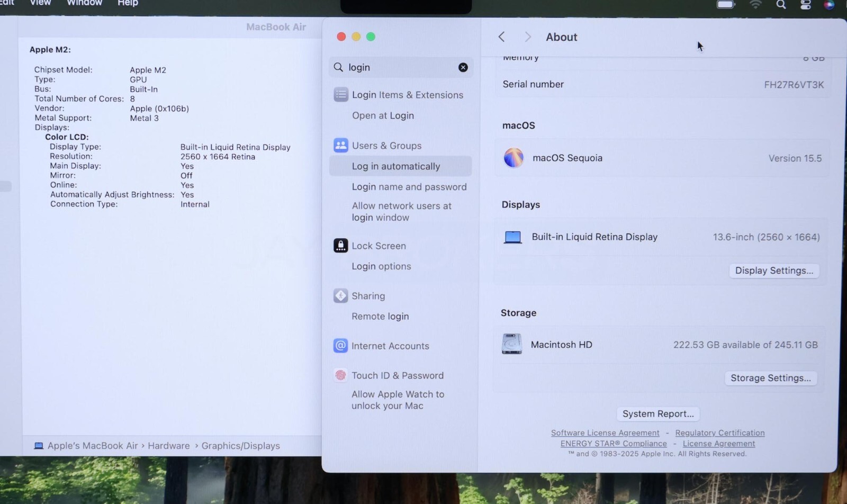The height and width of the screenshot is (504, 847).
Task: Open Siri from the menu bar
Action: tap(829, 5)
